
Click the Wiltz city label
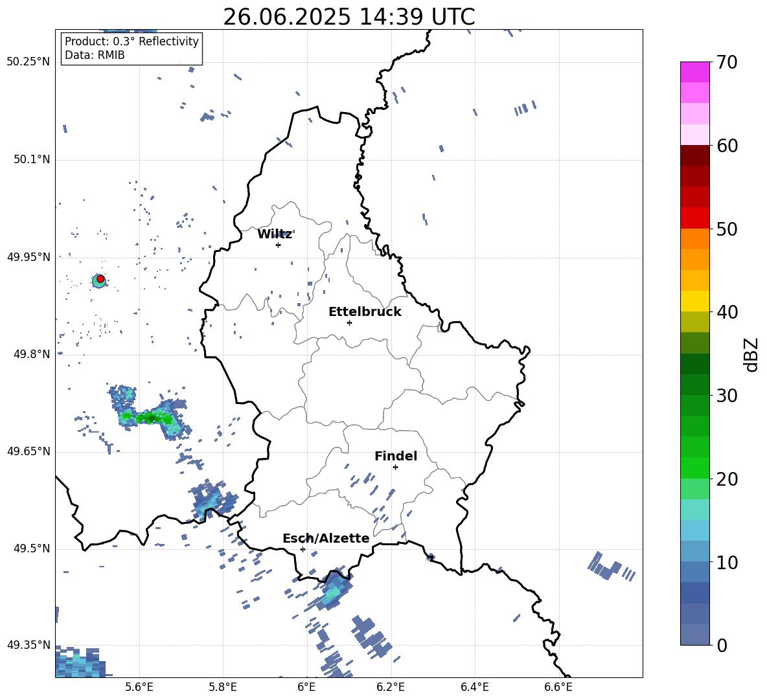pos(275,234)
